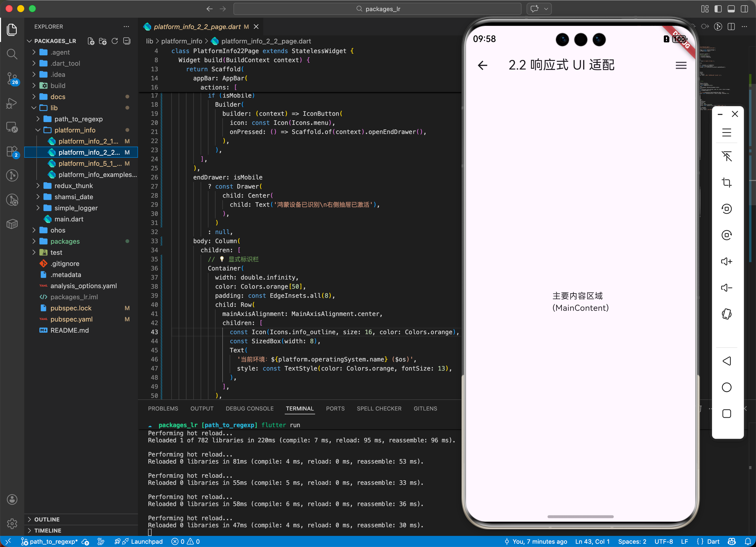Switch to the PROBLEMS panel tab
This screenshot has width=756, height=547.
pyautogui.click(x=163, y=408)
